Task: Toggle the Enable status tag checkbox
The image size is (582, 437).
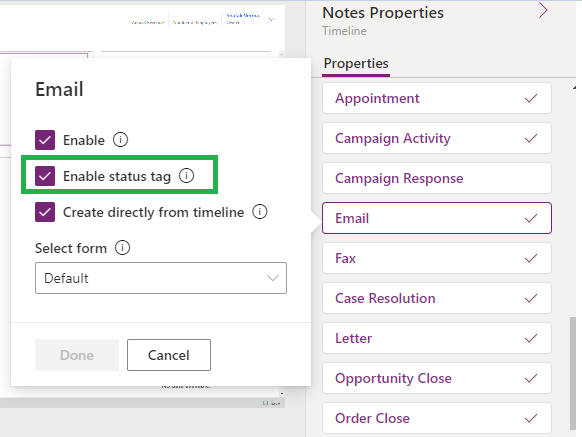Action: 45,176
